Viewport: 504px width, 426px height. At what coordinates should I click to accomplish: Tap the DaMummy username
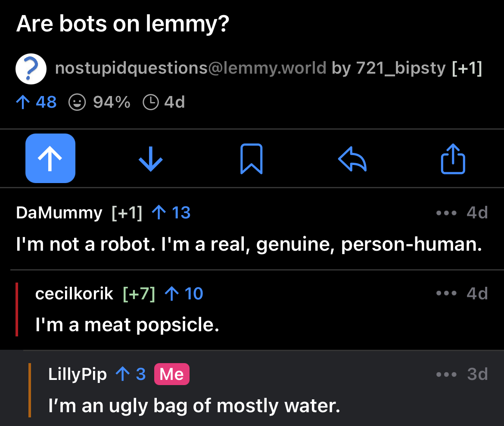tap(59, 213)
